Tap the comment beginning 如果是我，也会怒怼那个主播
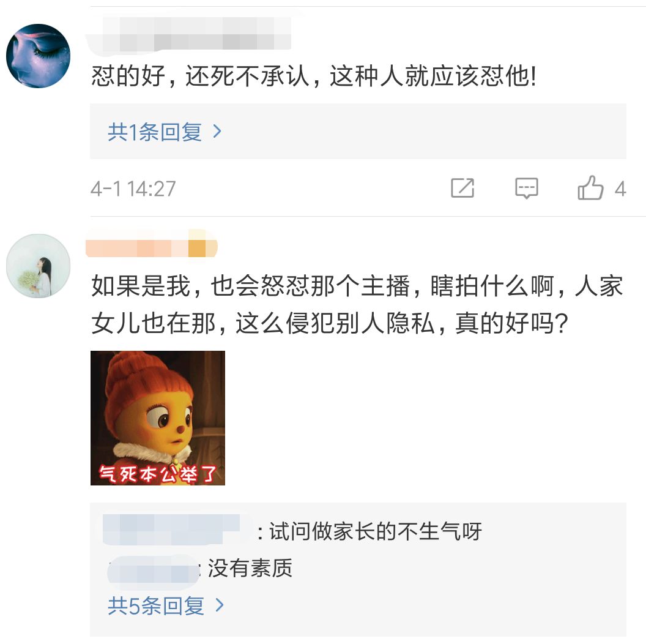Viewport: 646px width, 644px height. point(357,304)
